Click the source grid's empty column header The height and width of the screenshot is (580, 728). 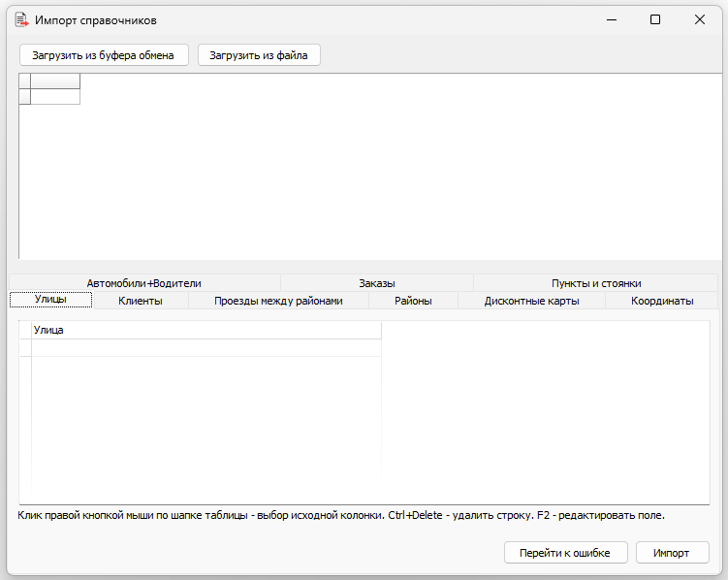pos(55,81)
